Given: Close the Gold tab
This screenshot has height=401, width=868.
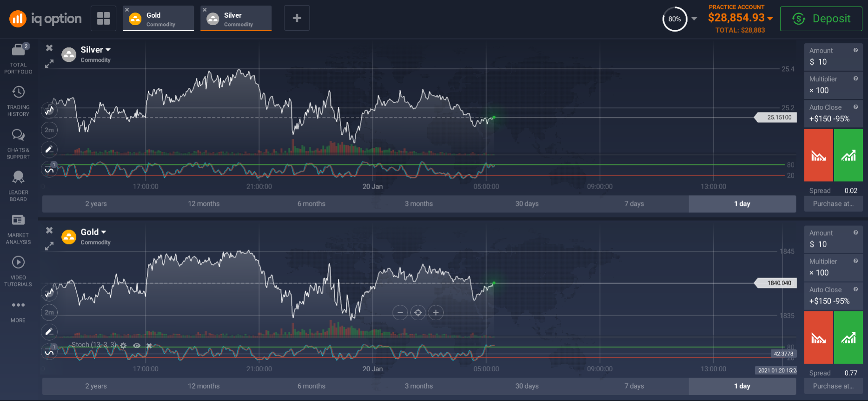Looking at the screenshot, I should click(127, 10).
